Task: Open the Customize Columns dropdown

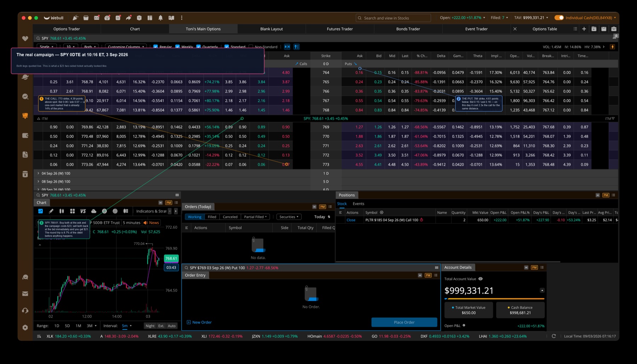Action: 126,47
